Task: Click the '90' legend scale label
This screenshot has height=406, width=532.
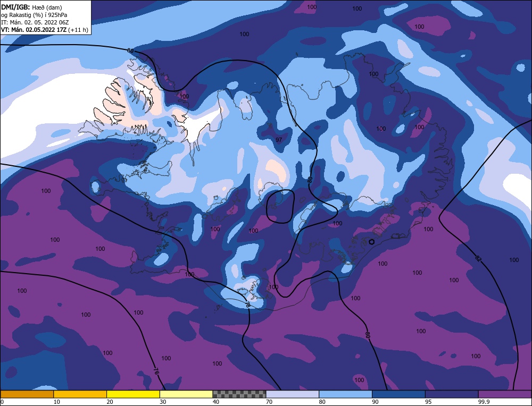Action: 375,402
